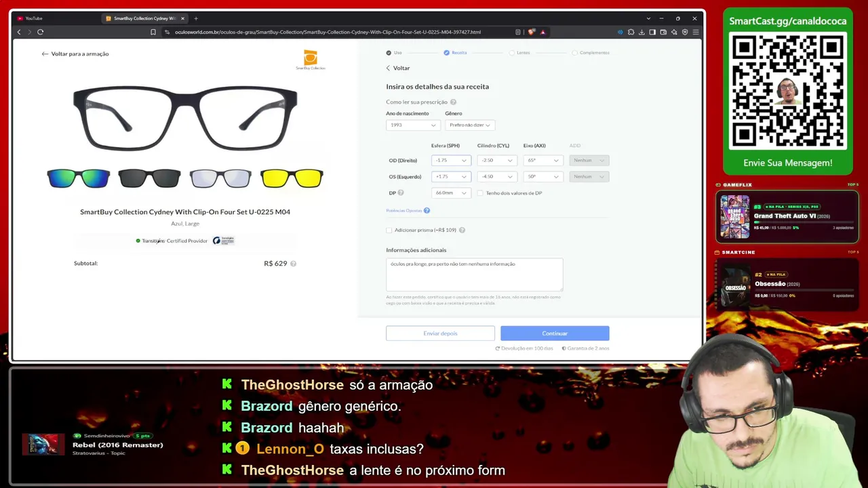The width and height of the screenshot is (868, 488).
Task: Select the 'Receita' step indicator
Action: 456,53
